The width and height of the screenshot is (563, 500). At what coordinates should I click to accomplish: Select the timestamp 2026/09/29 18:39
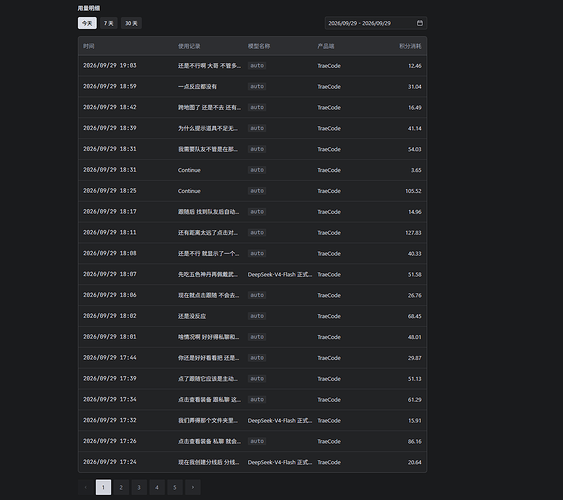[110, 128]
